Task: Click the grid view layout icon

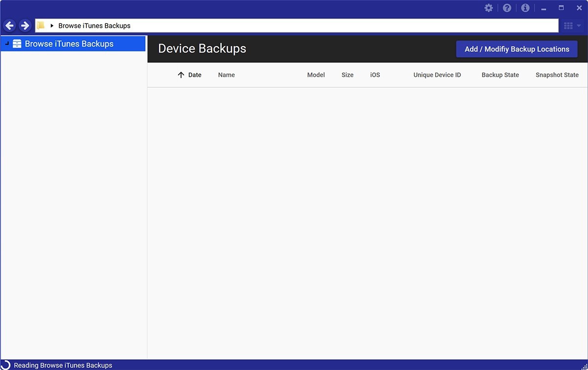Action: [568, 25]
